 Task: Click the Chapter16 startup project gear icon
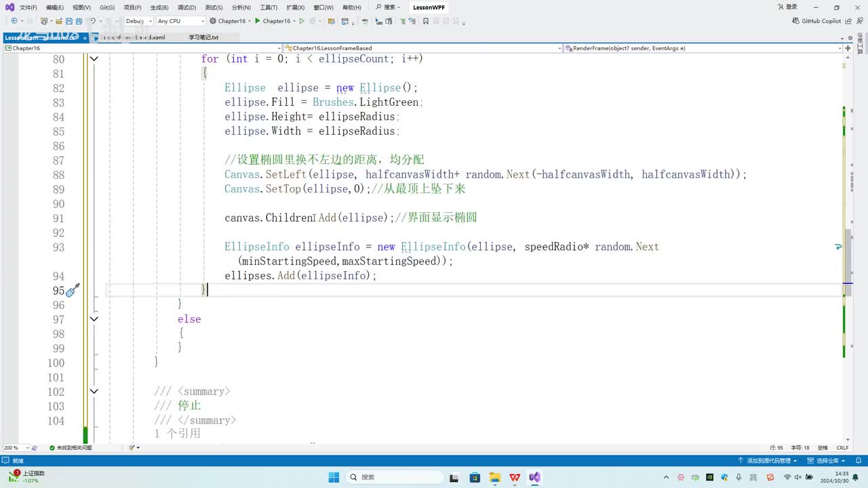pos(213,21)
